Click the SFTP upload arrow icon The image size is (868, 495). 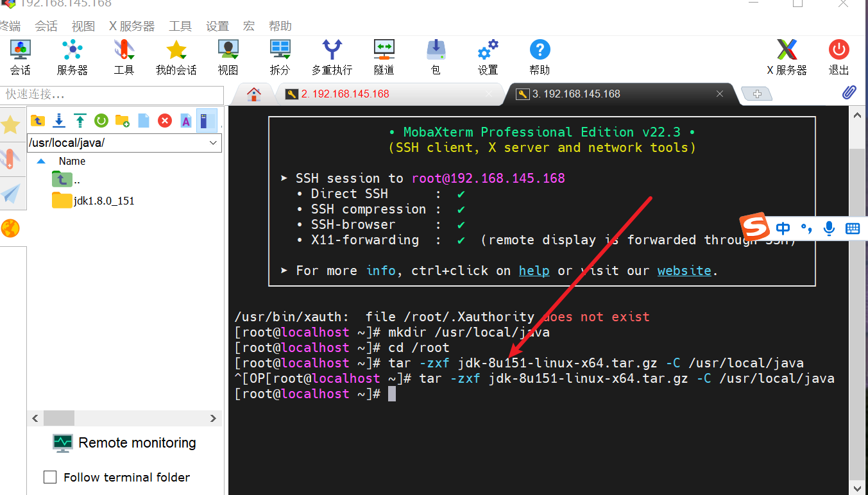pyautogui.click(x=80, y=120)
